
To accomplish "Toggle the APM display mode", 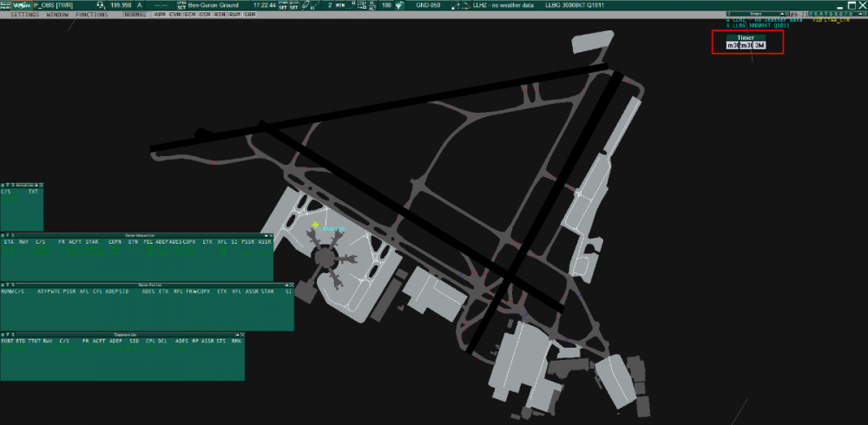I will (161, 16).
